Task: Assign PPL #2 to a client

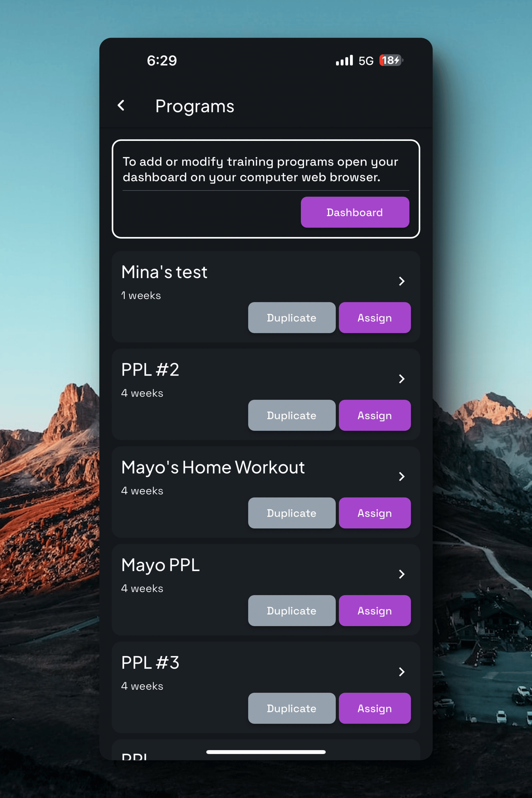Action: click(375, 415)
